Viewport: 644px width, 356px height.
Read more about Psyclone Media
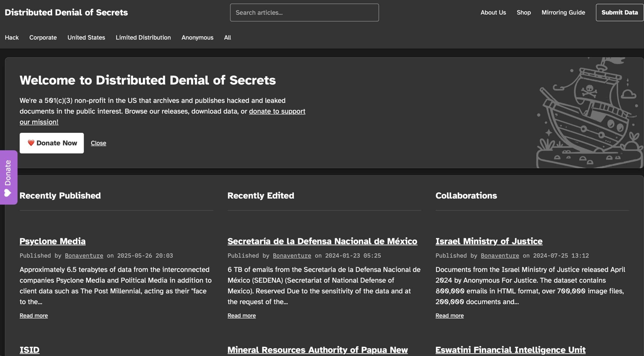tap(34, 315)
